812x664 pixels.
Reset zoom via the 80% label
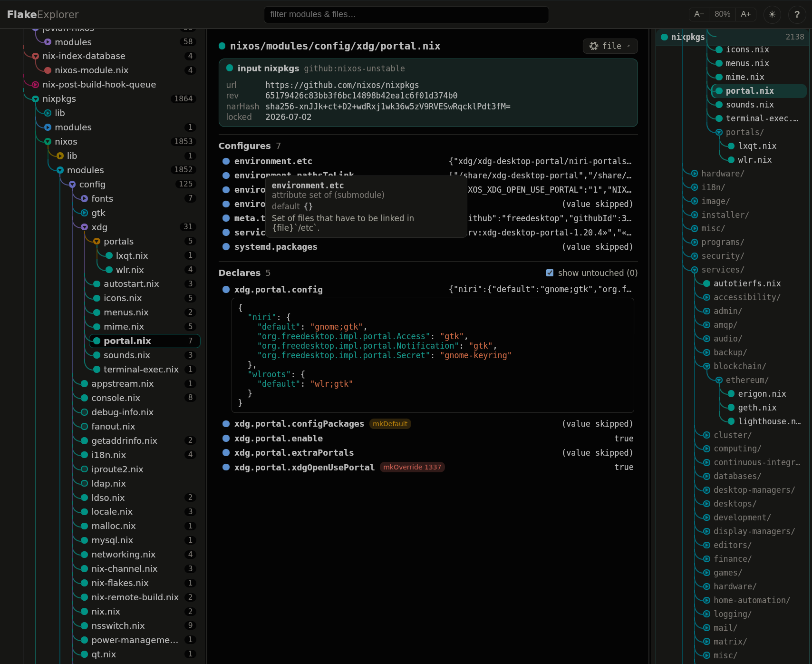722,14
